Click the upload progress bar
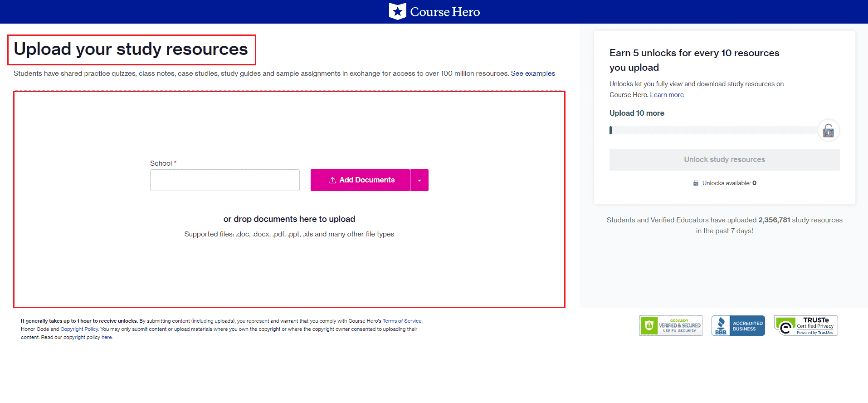The height and width of the screenshot is (403, 868). pos(714,130)
